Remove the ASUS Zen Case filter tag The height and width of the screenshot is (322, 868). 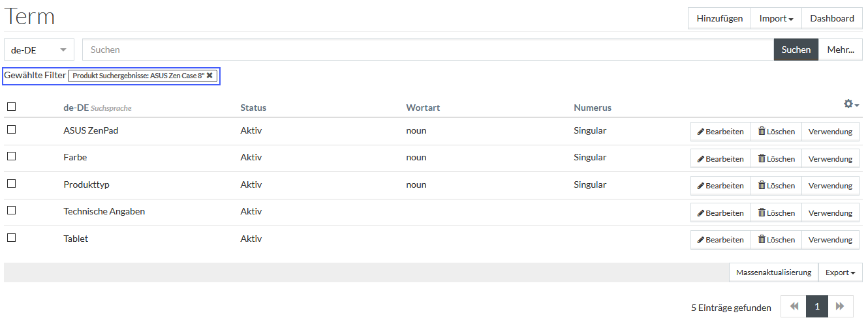[x=209, y=76]
